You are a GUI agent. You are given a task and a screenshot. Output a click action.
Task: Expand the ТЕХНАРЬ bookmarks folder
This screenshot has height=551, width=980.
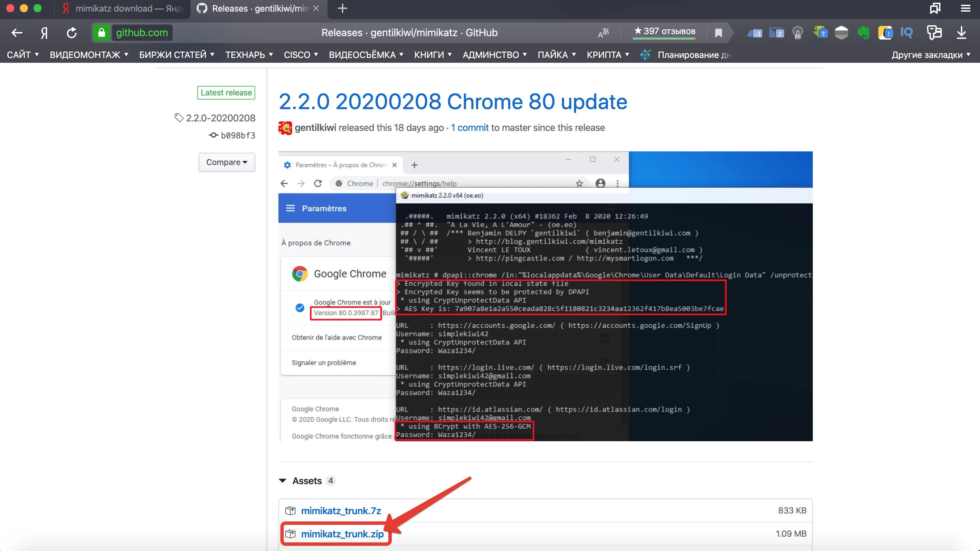[x=249, y=55]
